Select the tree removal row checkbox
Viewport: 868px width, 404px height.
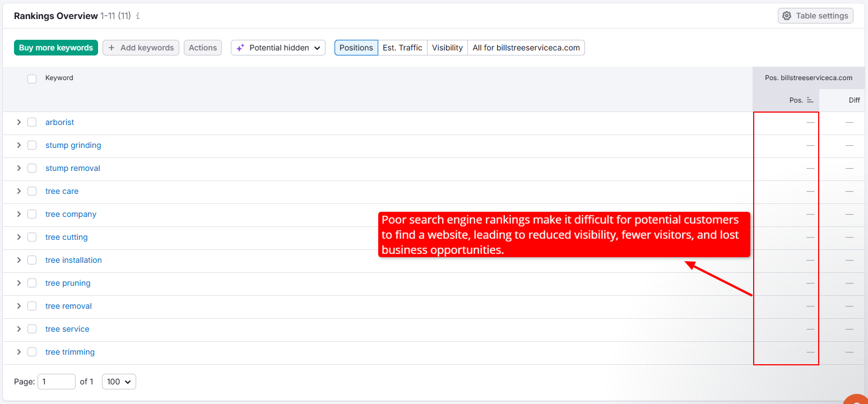coord(32,306)
